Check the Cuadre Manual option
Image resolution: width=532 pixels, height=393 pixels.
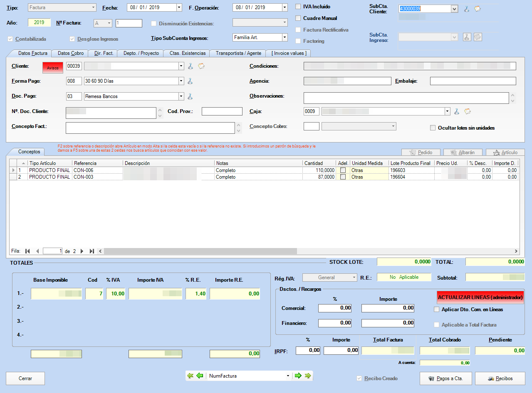pyautogui.click(x=298, y=18)
